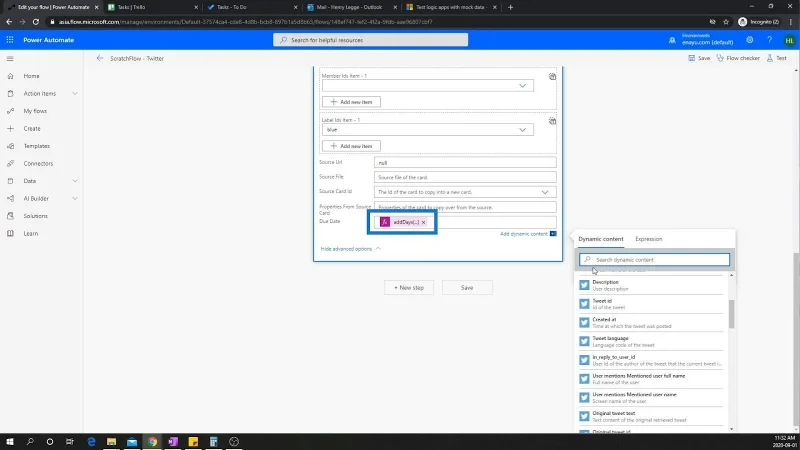Save the flow from the top toolbar
The width and height of the screenshot is (800, 450).
pos(699,58)
